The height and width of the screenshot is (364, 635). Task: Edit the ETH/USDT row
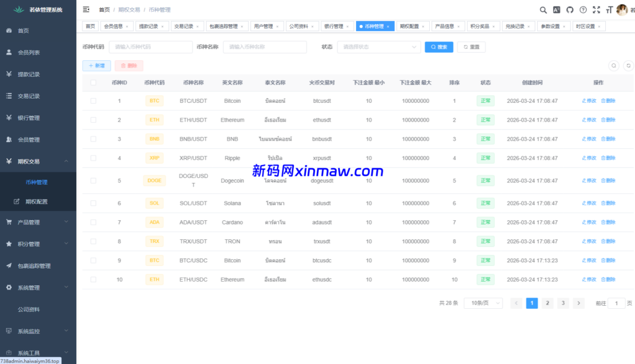(x=589, y=120)
